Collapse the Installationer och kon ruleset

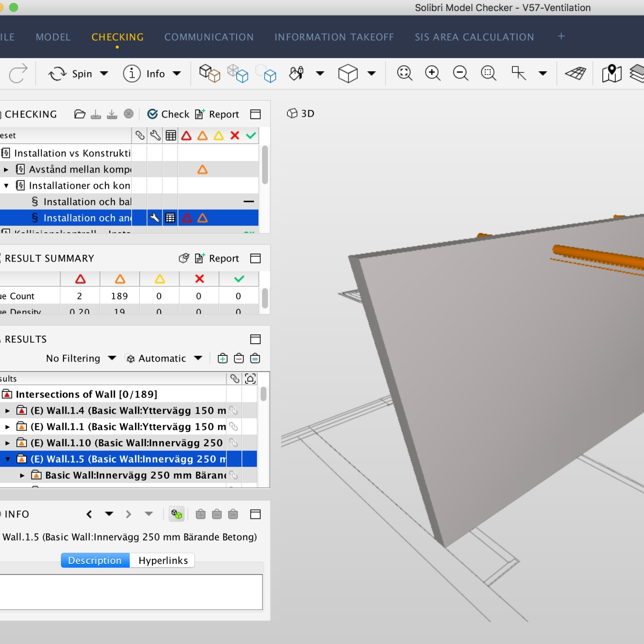(6, 186)
